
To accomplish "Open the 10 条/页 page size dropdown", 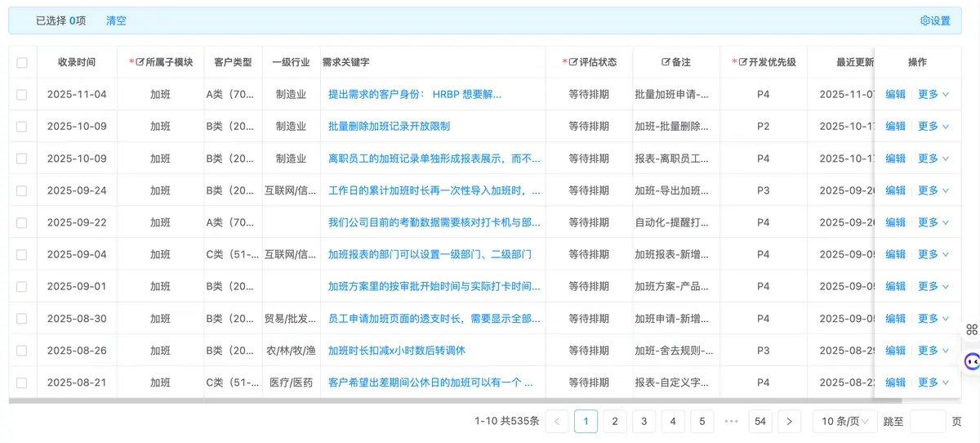I will point(845,422).
